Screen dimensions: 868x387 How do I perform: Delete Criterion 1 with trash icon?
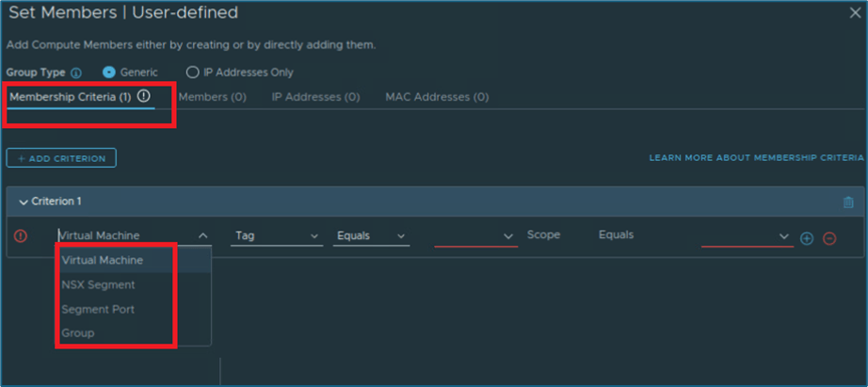(848, 202)
